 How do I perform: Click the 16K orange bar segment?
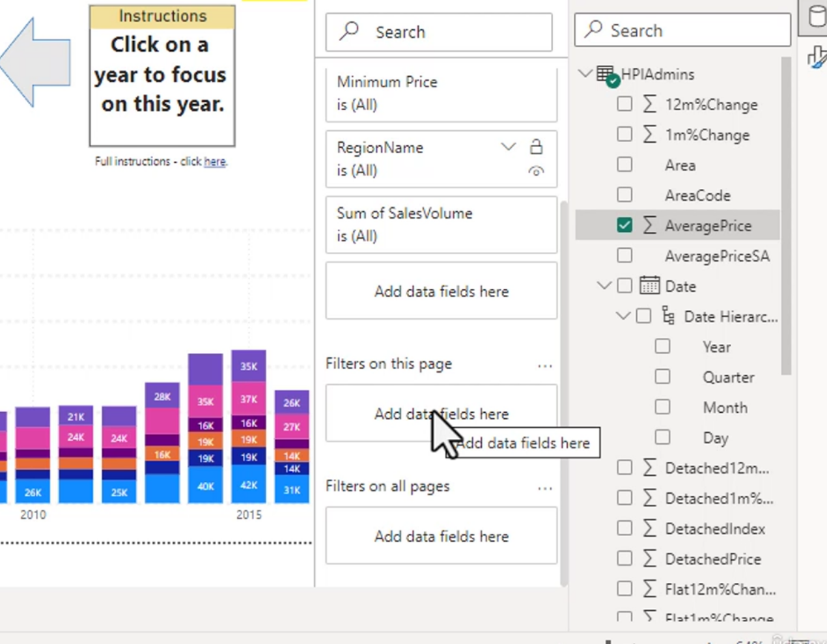[x=162, y=454]
